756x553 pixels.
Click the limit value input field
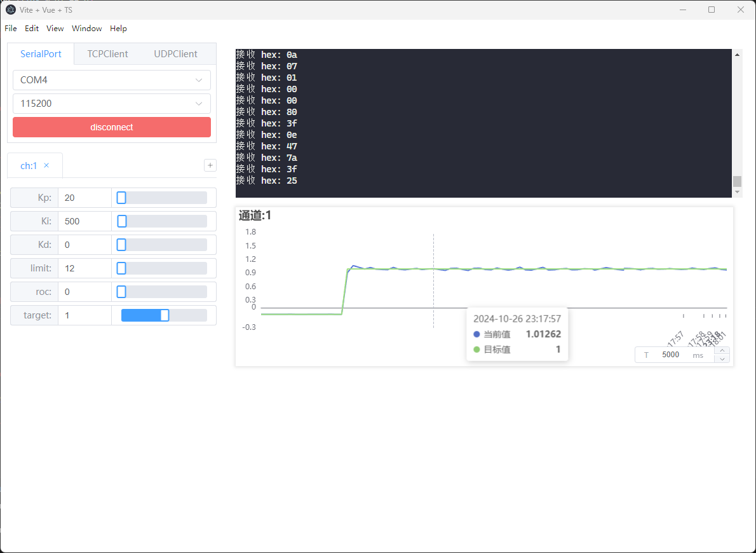[84, 268]
